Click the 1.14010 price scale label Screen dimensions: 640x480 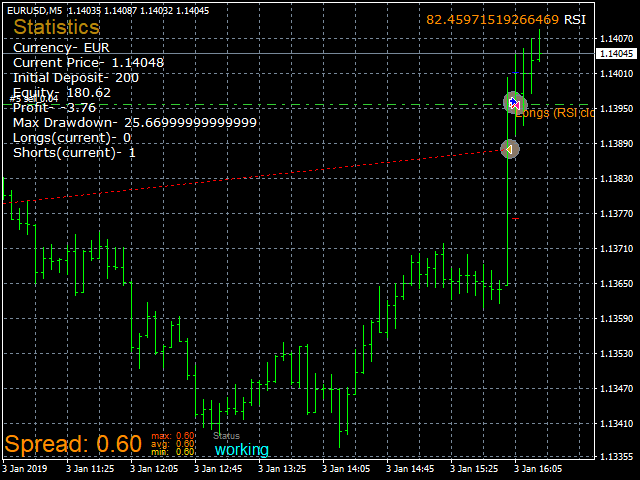[616, 74]
